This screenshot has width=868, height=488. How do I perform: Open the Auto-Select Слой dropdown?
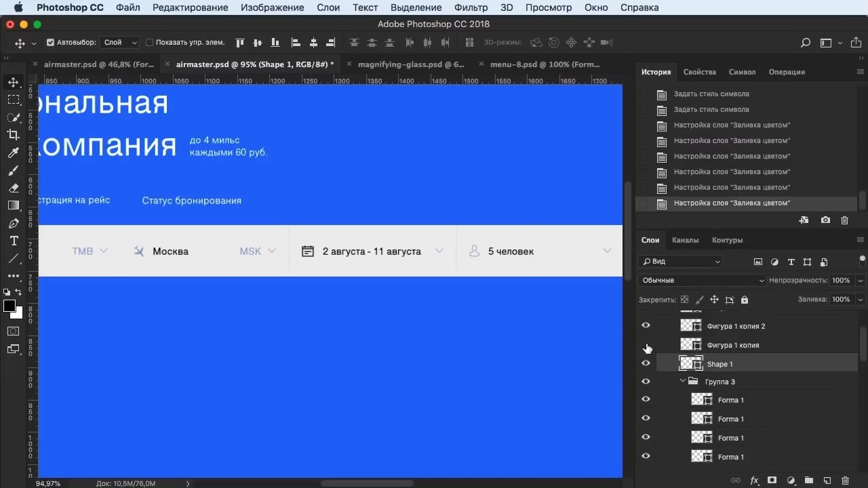120,43
